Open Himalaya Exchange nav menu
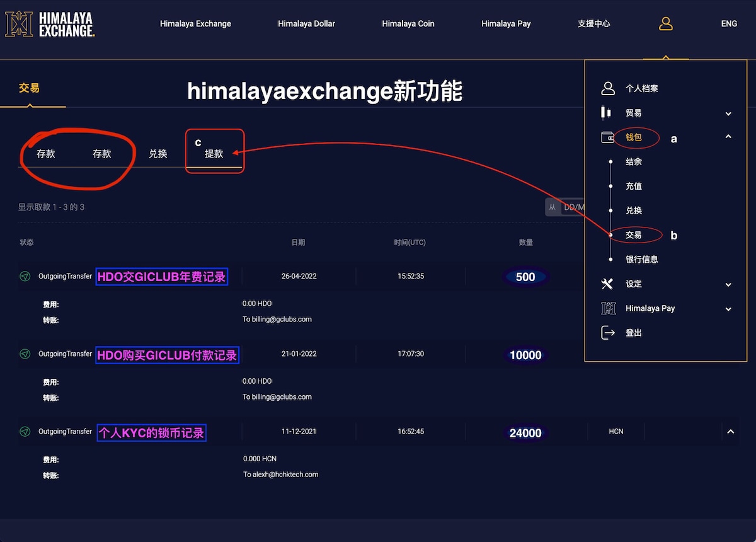This screenshot has height=542, width=756. tap(195, 24)
